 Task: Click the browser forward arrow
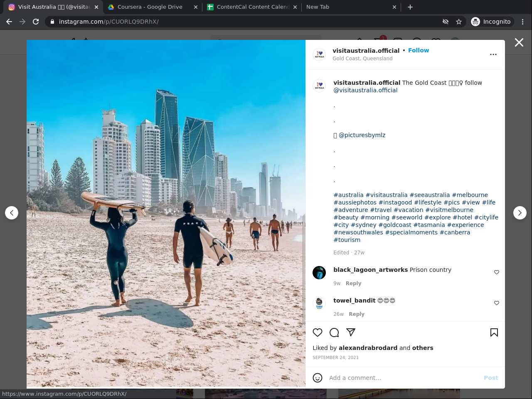tap(22, 22)
